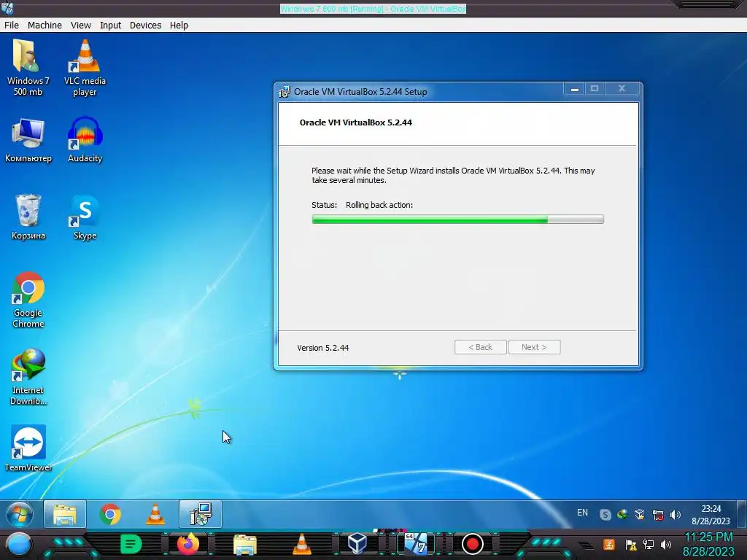Click the EN language indicator
747x560 pixels.
click(582, 513)
